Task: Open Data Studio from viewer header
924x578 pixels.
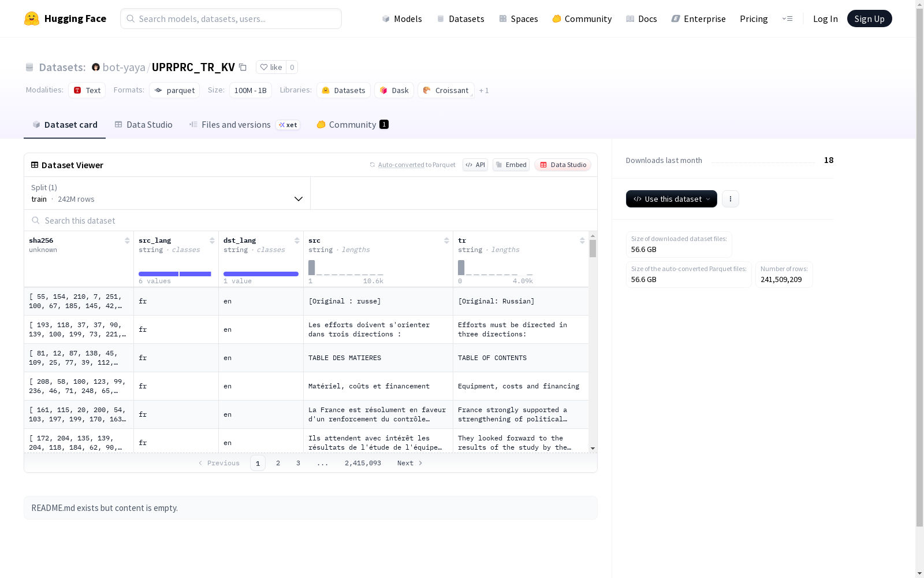Action: coord(562,165)
